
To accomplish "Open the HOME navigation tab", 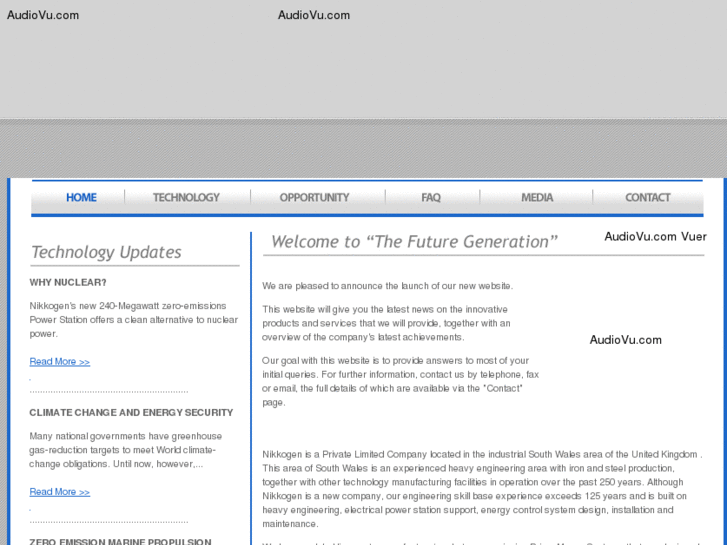I will coord(81,198).
